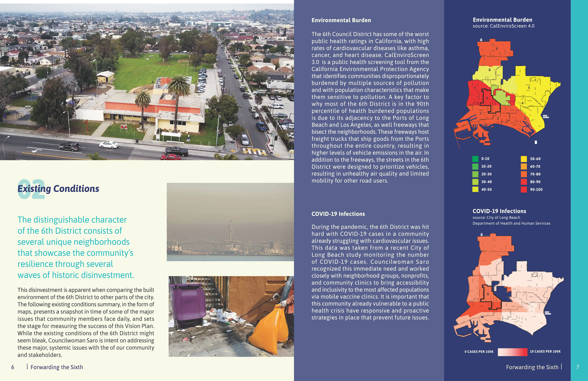Screen dimensions: 588x381
Task: Click the "COVID-19 Infections" heading above the paragraph
Action: pyautogui.click(x=338, y=214)
